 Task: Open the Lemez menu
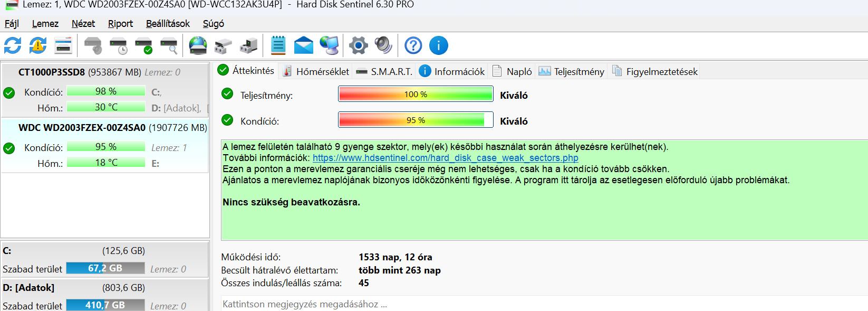click(45, 24)
